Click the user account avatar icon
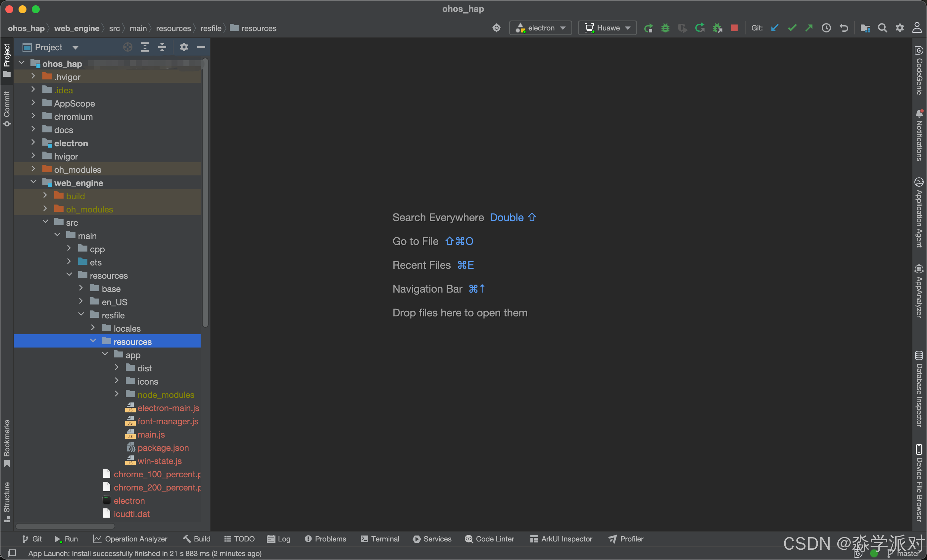This screenshot has height=560, width=927. coord(917,28)
